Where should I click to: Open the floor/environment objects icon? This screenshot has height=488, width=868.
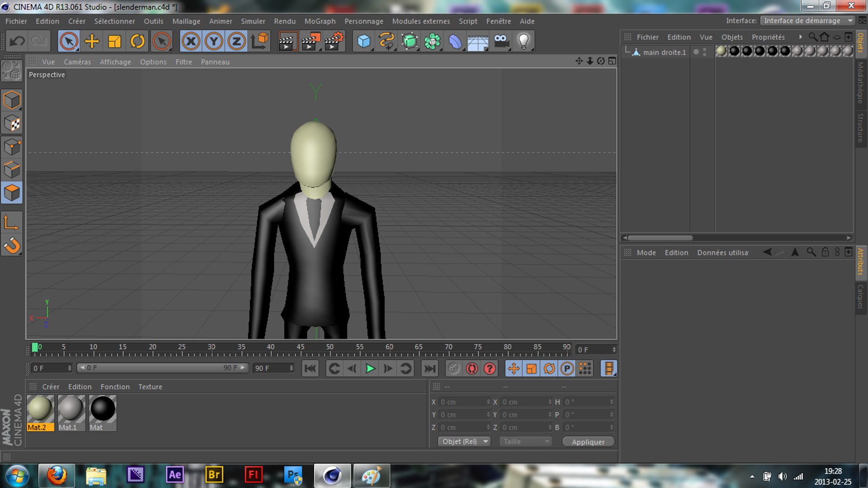pos(478,42)
